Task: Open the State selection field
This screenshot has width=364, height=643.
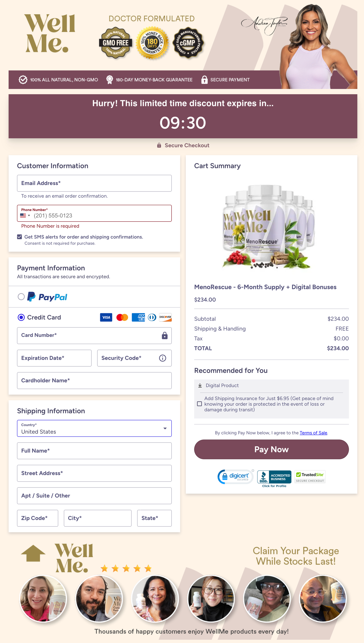Action: (154, 518)
